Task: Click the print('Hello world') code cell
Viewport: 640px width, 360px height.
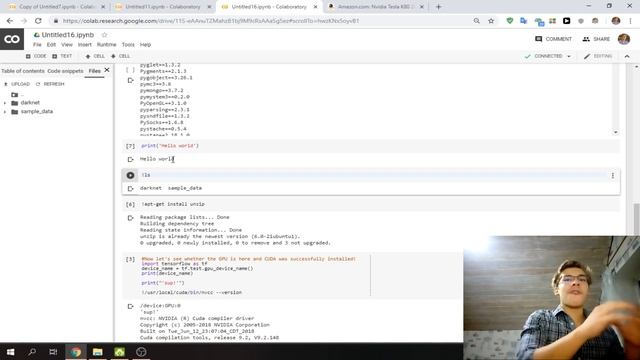Action: click(x=371, y=146)
